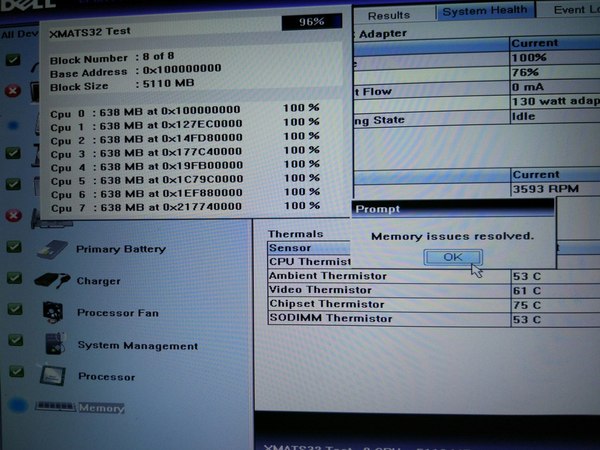Switch to the Results tab
The height and width of the screenshot is (450, 600).
[x=388, y=15]
